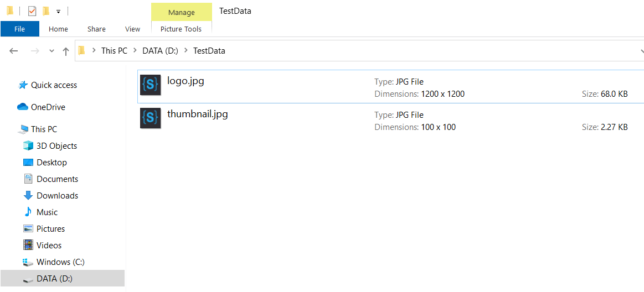Click the 68.0 KB size value

pyautogui.click(x=614, y=94)
